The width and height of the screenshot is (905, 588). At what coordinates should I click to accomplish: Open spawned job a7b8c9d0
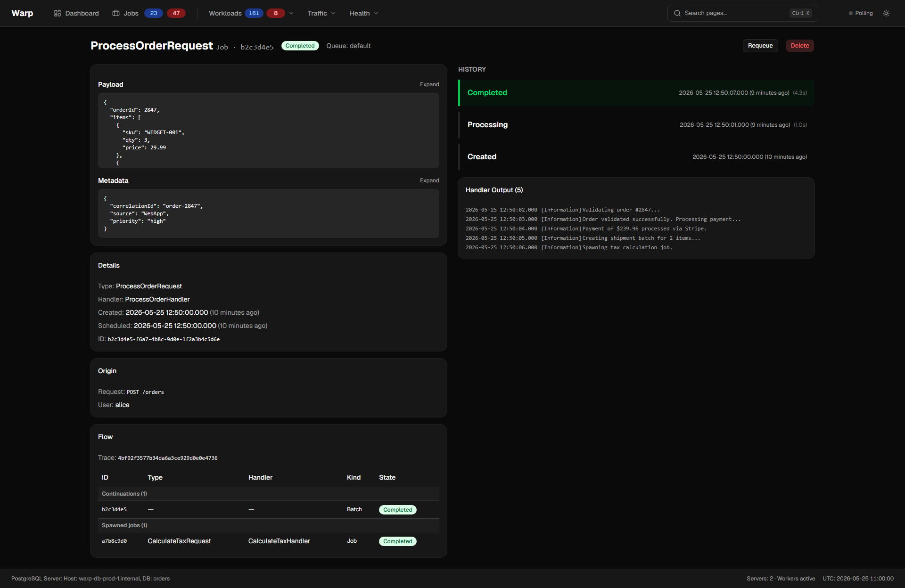(114, 541)
